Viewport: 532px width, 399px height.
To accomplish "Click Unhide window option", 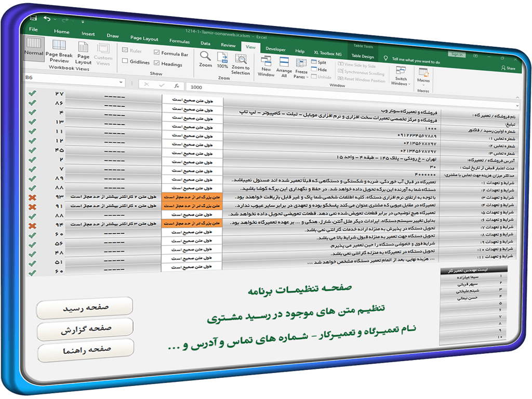I will (x=321, y=77).
